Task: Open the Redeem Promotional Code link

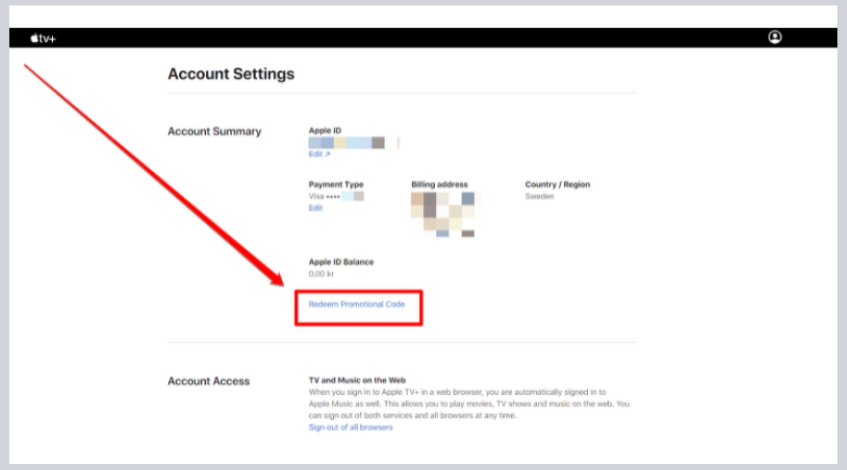Action: pos(357,304)
